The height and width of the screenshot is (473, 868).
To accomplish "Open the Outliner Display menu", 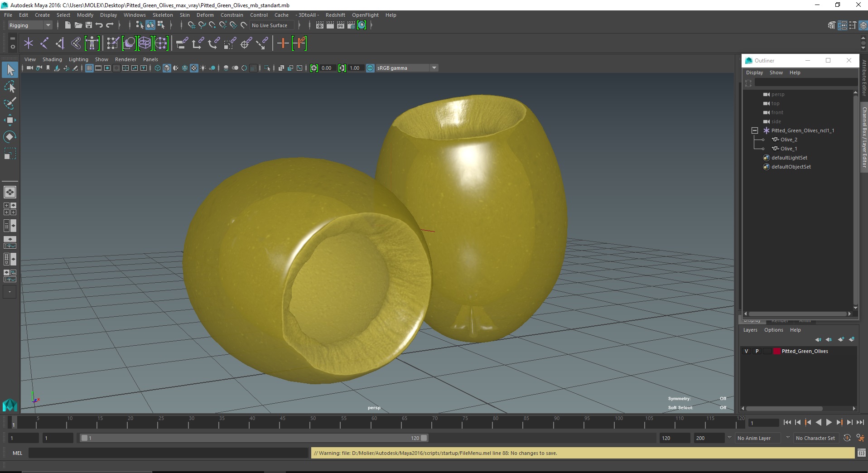I will tap(754, 72).
